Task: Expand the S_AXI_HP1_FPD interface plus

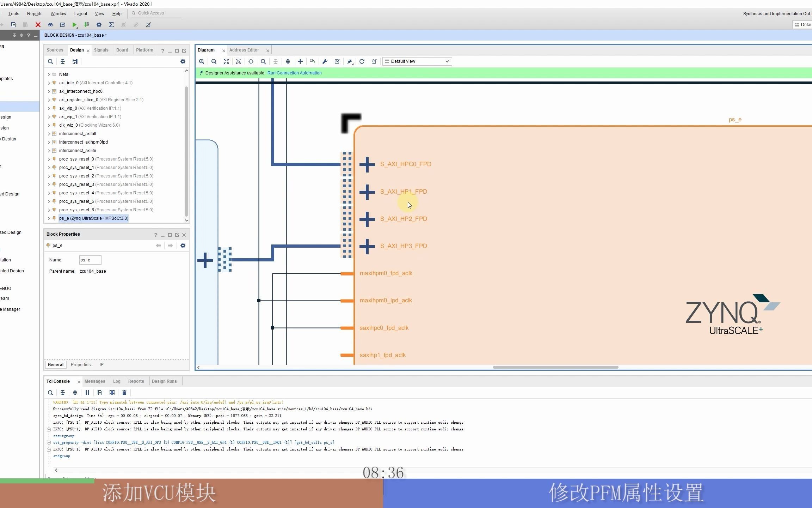Action: 367,192
